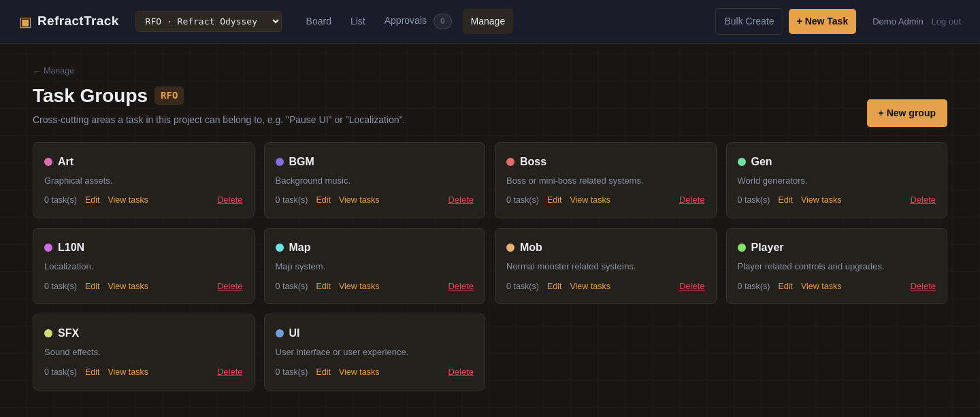View tasks in the Player group

pyautogui.click(x=821, y=286)
